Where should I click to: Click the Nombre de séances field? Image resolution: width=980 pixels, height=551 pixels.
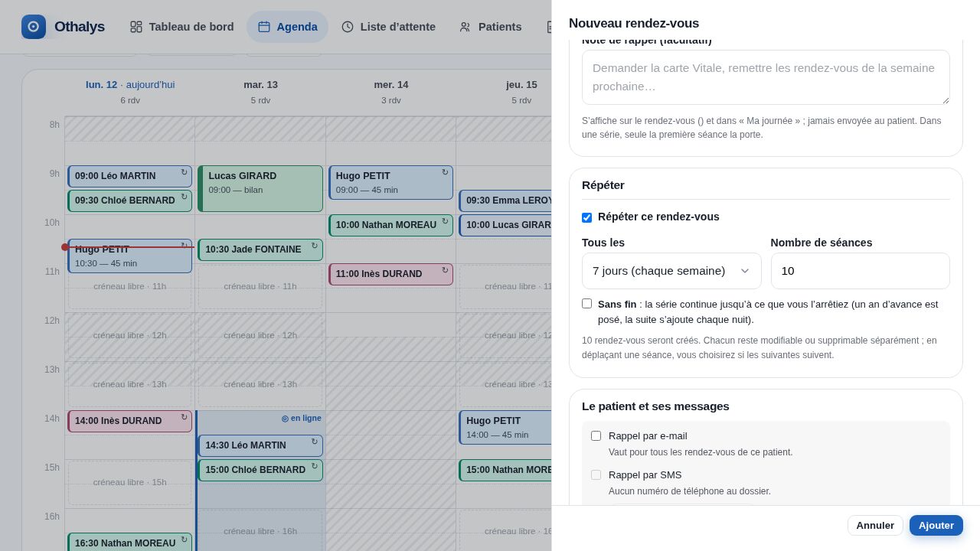point(861,271)
